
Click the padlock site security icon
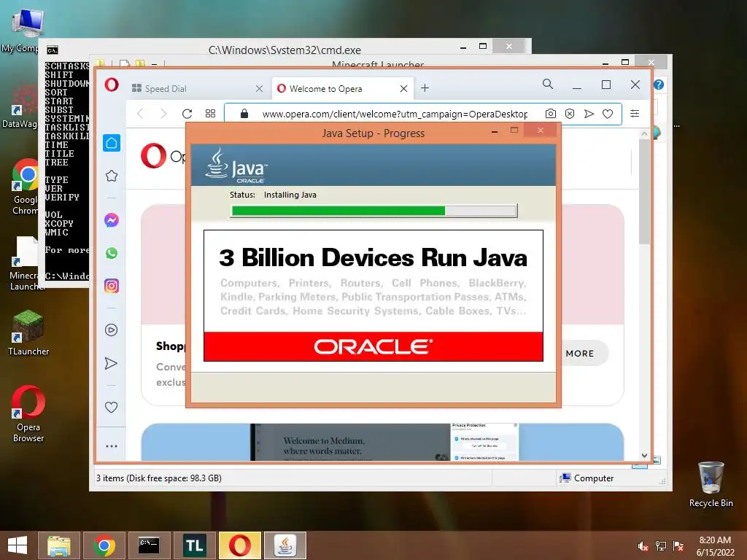click(x=244, y=113)
